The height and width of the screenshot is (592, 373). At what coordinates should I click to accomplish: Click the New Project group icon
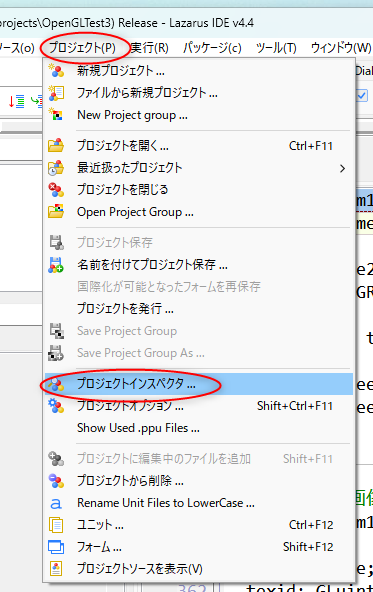coord(56,115)
